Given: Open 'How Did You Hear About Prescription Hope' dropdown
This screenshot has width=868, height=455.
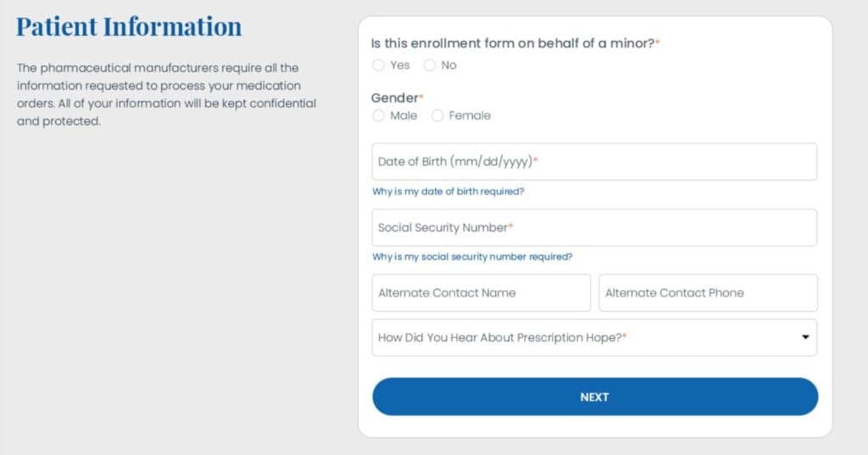Looking at the screenshot, I should pyautogui.click(x=585, y=337).
